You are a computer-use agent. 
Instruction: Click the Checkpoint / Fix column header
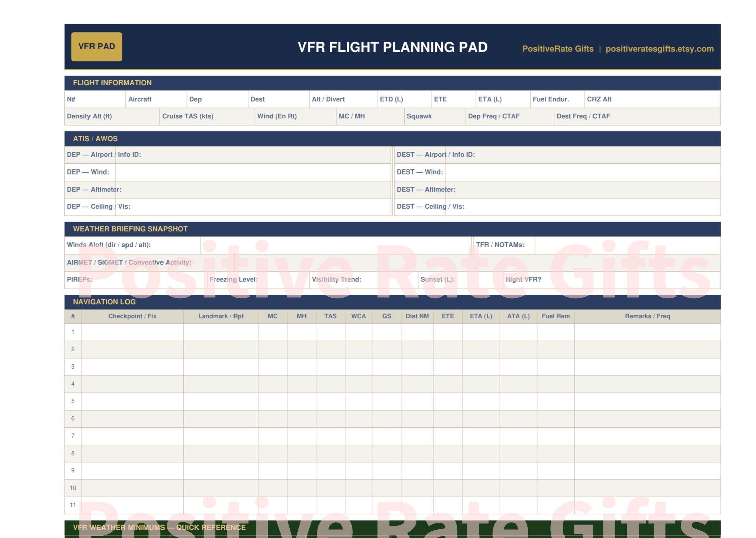click(x=132, y=316)
